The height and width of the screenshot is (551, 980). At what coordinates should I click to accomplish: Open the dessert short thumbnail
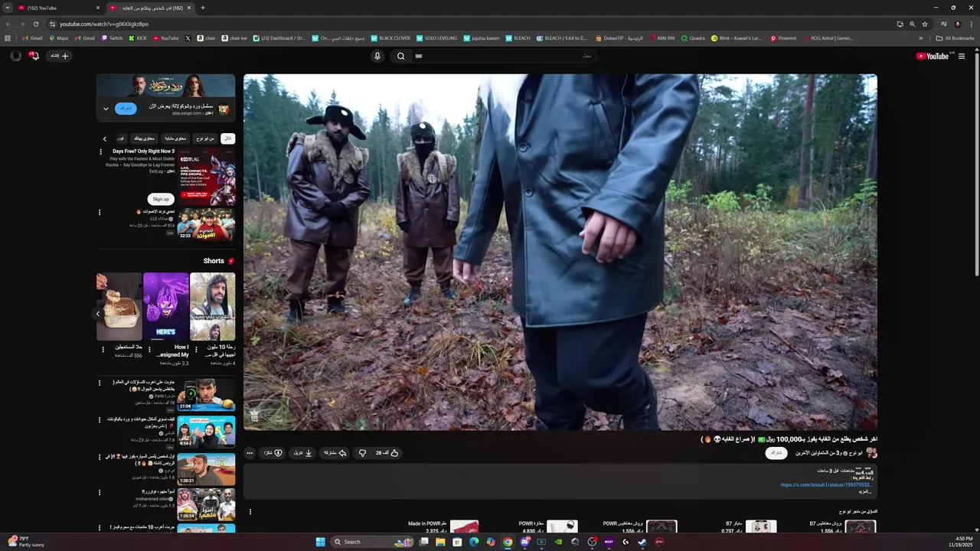click(119, 306)
